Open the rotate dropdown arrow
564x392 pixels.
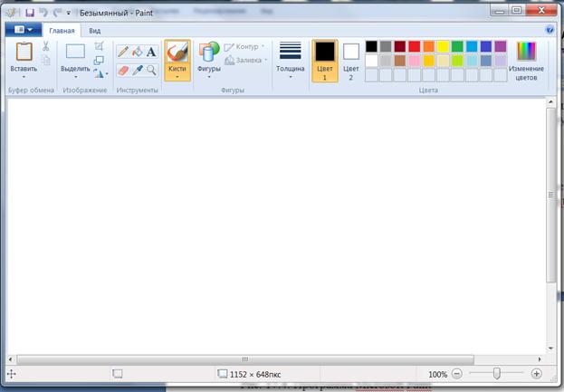(x=107, y=74)
